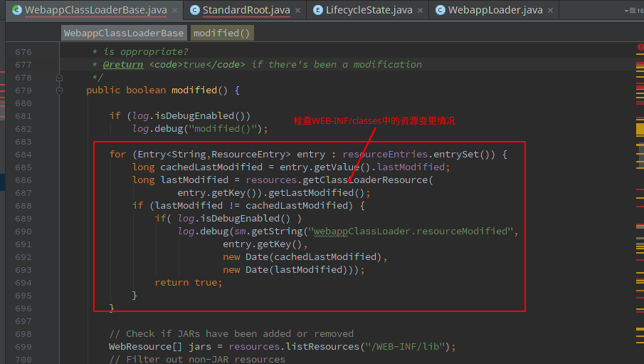The width and height of the screenshot is (644, 364).
Task: Click the StandardRoot.java class icon
Action: click(x=194, y=10)
